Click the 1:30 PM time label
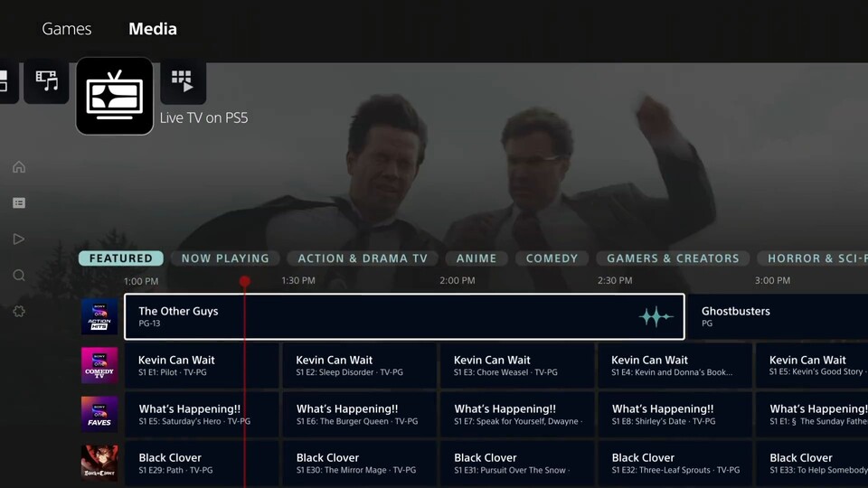The image size is (868, 488). tap(298, 280)
